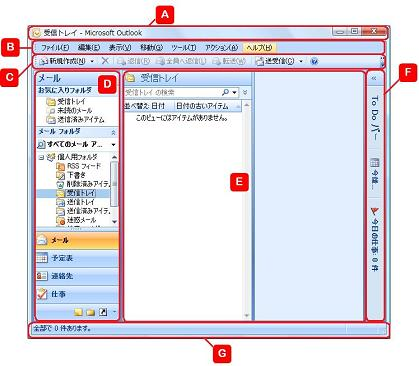Click the To Do バー vertical label
The width and height of the screenshot is (419, 366).
(375, 118)
